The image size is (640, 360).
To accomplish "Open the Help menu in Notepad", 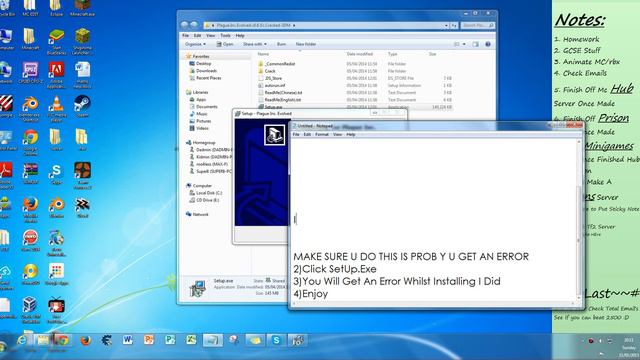I will click(351, 134).
